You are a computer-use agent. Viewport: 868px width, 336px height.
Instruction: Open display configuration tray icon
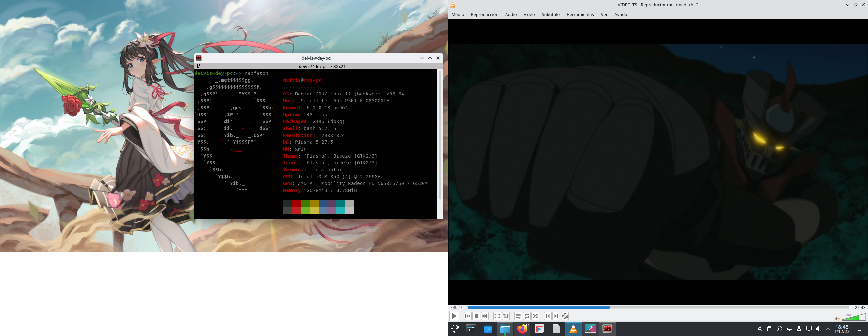[789, 329]
